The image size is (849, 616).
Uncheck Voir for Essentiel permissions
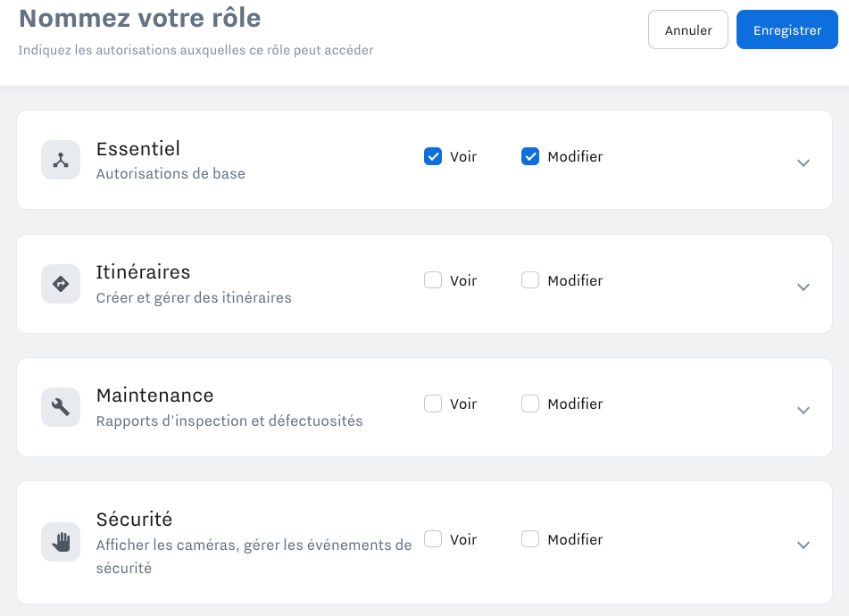pos(433,156)
